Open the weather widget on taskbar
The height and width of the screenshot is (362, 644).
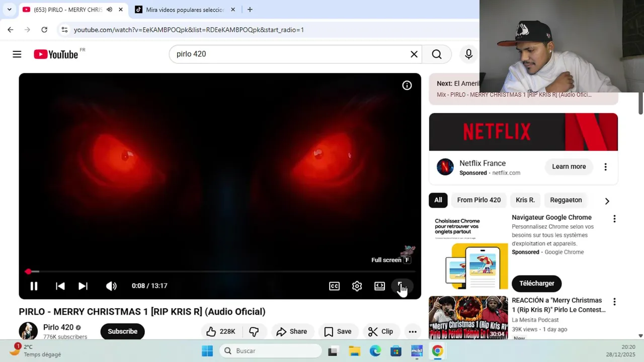coord(36,350)
